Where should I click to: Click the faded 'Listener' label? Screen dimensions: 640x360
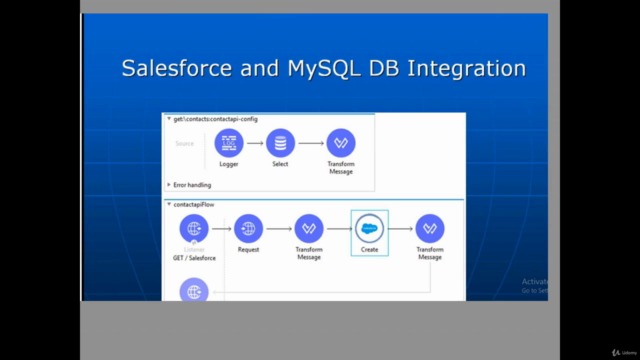tap(194, 249)
